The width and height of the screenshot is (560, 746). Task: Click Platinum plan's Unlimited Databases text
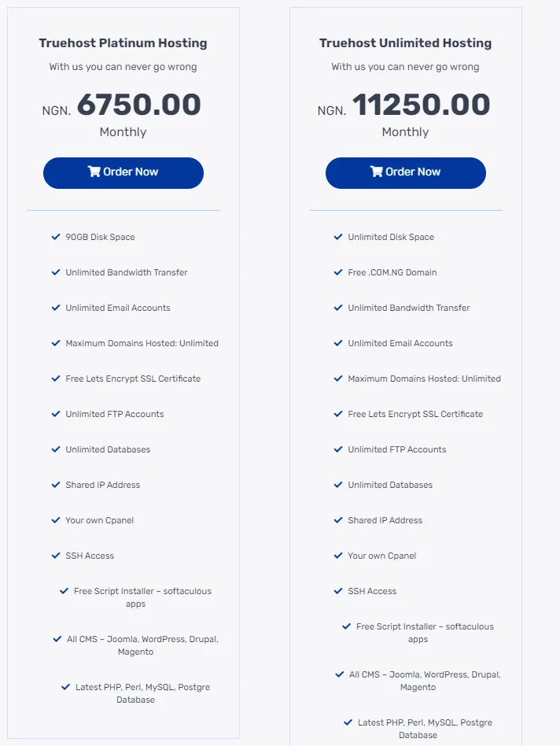[x=108, y=449]
